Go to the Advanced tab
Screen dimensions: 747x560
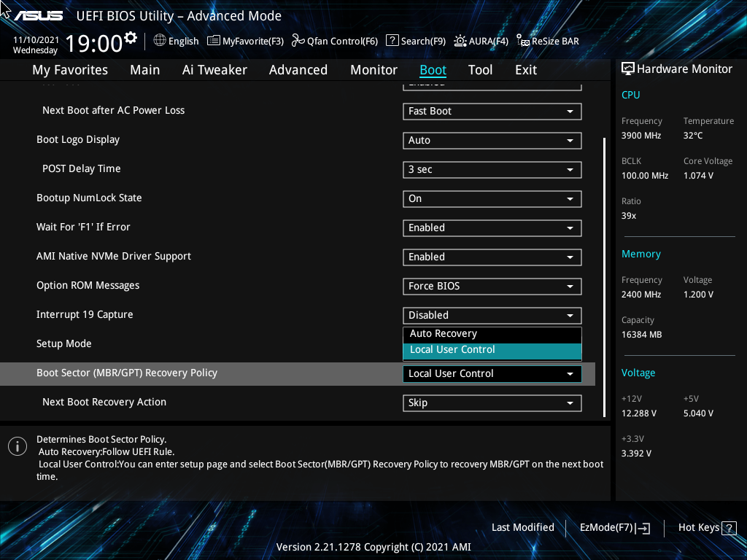pyautogui.click(x=298, y=70)
